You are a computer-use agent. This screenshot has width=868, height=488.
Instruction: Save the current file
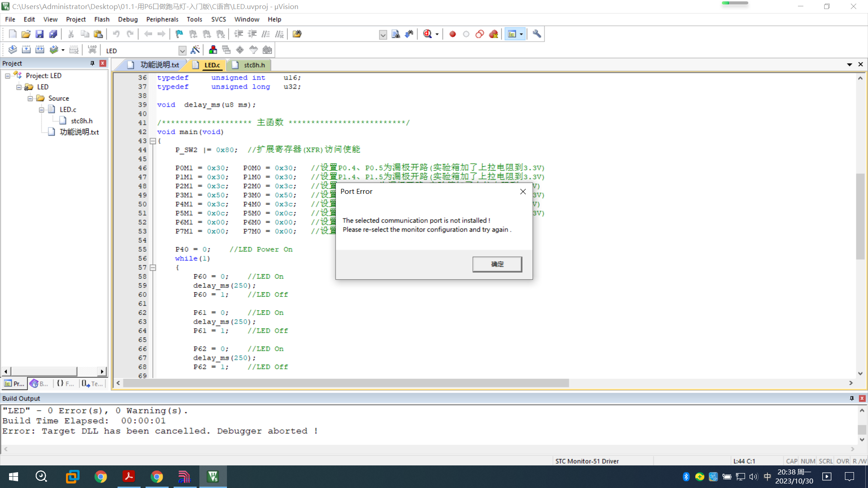pos(40,34)
